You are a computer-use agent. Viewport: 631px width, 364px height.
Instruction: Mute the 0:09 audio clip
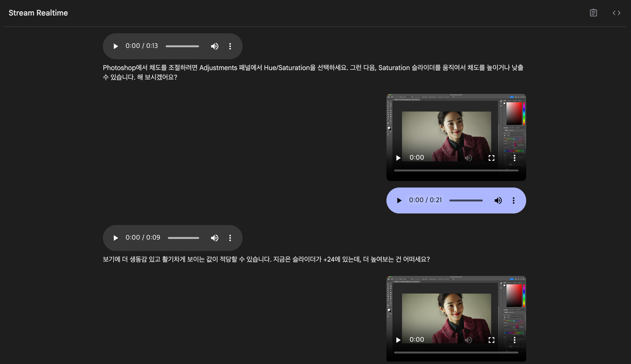(215, 238)
